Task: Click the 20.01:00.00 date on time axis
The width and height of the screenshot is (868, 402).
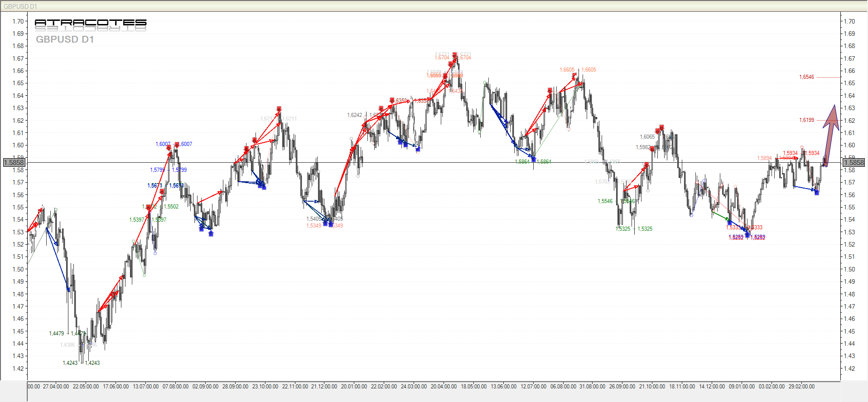Action: pyautogui.click(x=354, y=387)
